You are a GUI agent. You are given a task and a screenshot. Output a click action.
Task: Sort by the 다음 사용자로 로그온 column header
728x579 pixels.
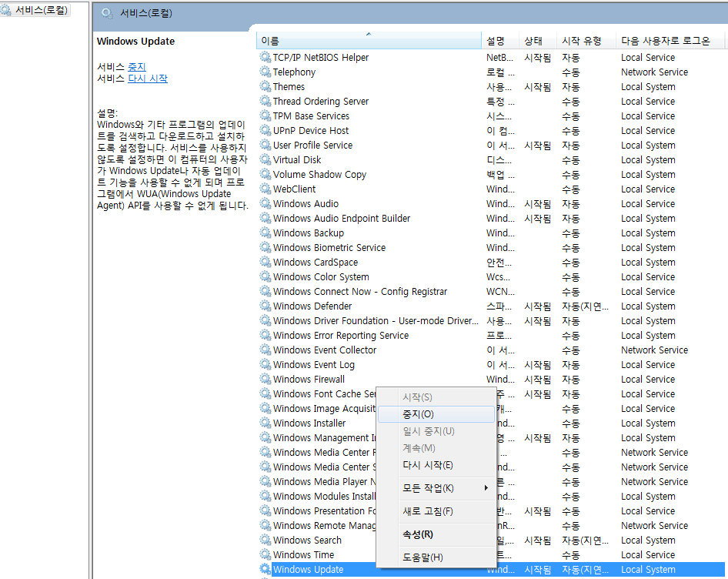pos(670,41)
